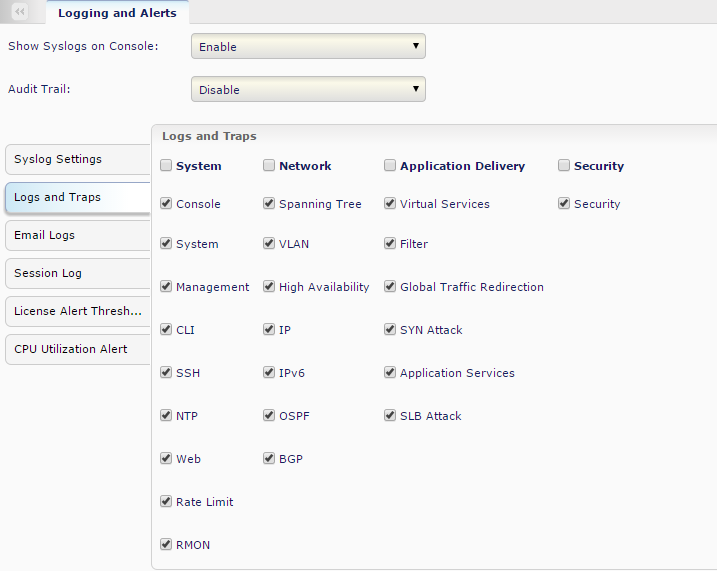Collapse panel with double-arrow icon

coord(19,11)
